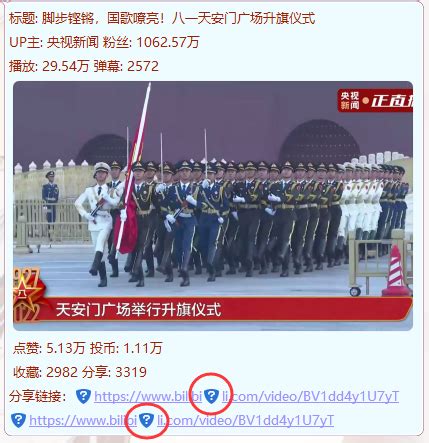
Task: Click the shield icon starting the second share link
Action: pyautogui.click(x=18, y=420)
